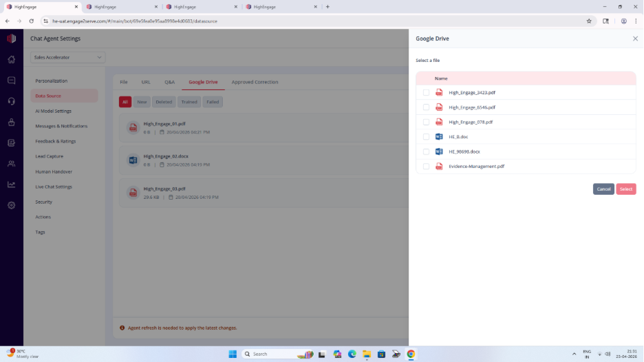Viewport: 644px width, 362px height.
Task: Filter list by Deleted
Action: [x=164, y=102]
